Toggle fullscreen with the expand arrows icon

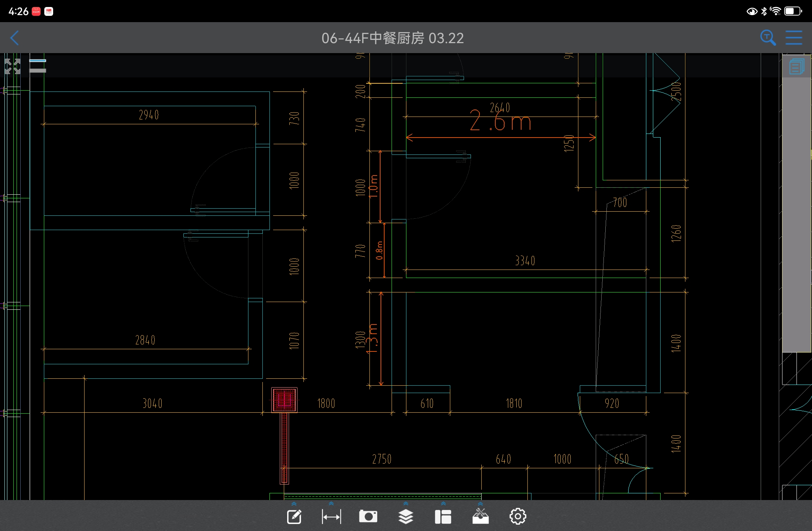(x=13, y=66)
